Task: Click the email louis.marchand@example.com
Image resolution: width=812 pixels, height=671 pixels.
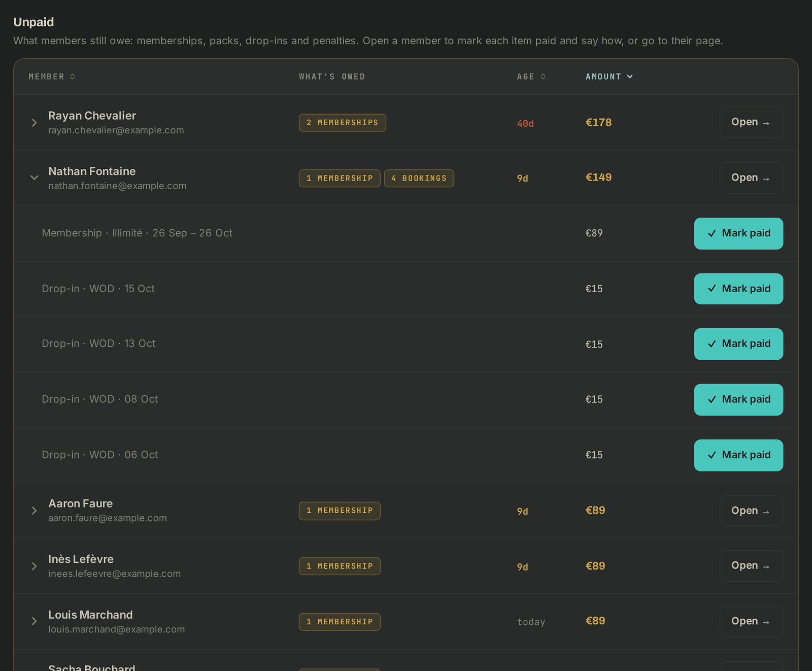Action: point(117,629)
